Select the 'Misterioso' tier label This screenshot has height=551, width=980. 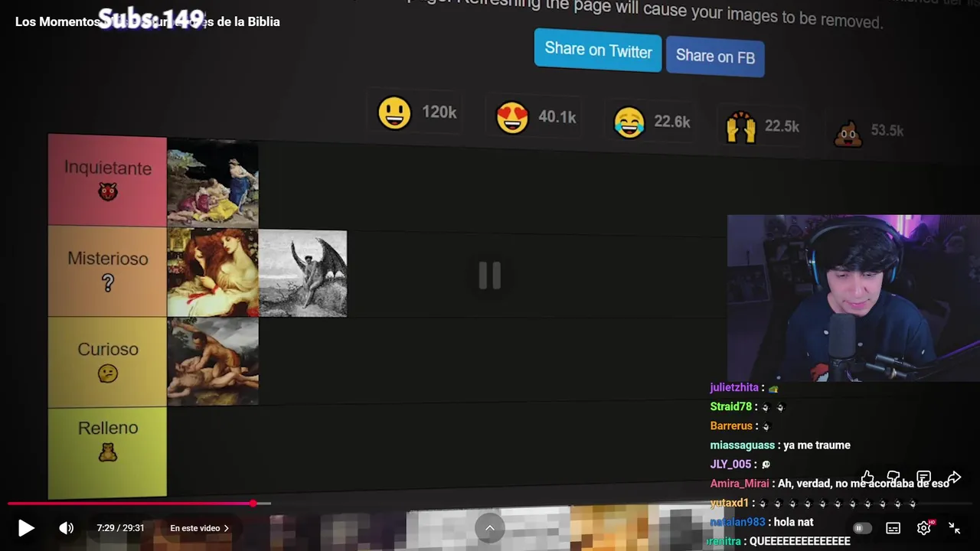107,272
